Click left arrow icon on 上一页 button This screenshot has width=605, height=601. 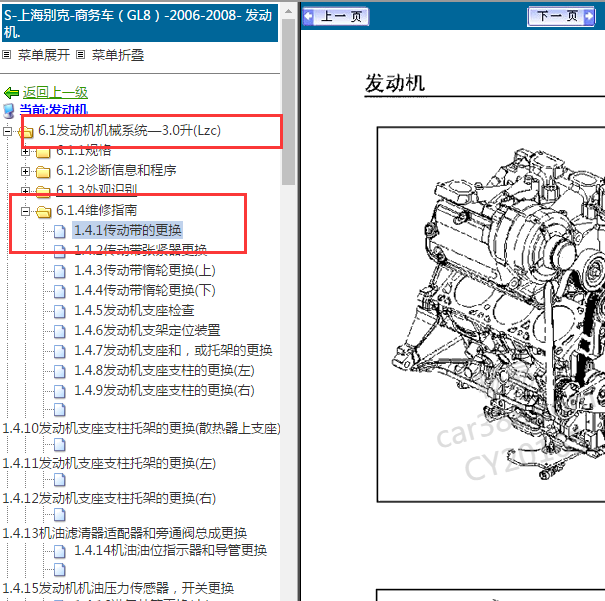(x=308, y=16)
